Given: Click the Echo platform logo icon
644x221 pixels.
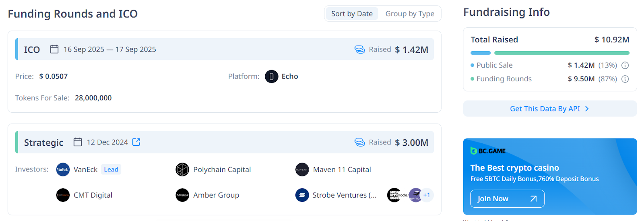Looking at the screenshot, I should [271, 76].
